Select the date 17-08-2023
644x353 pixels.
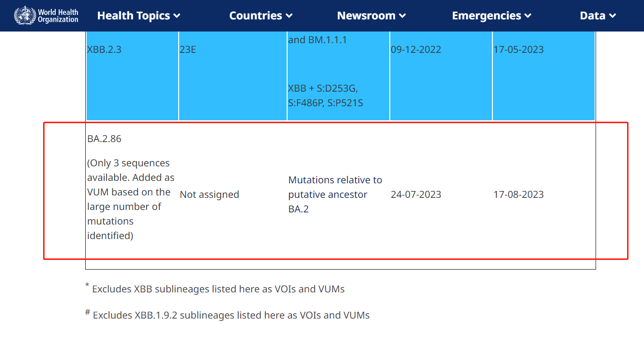click(x=519, y=194)
